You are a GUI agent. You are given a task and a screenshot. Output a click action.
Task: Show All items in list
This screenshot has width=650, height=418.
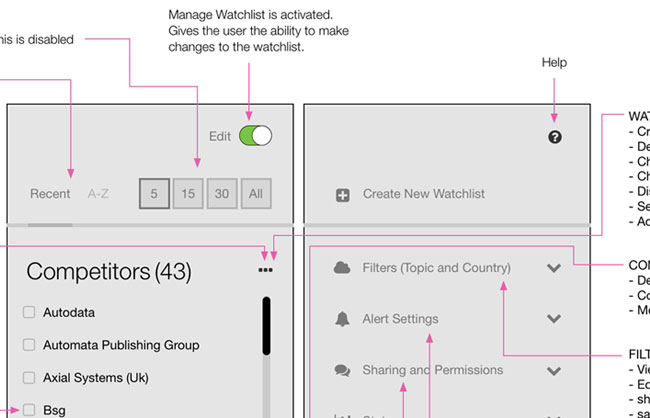point(256,194)
